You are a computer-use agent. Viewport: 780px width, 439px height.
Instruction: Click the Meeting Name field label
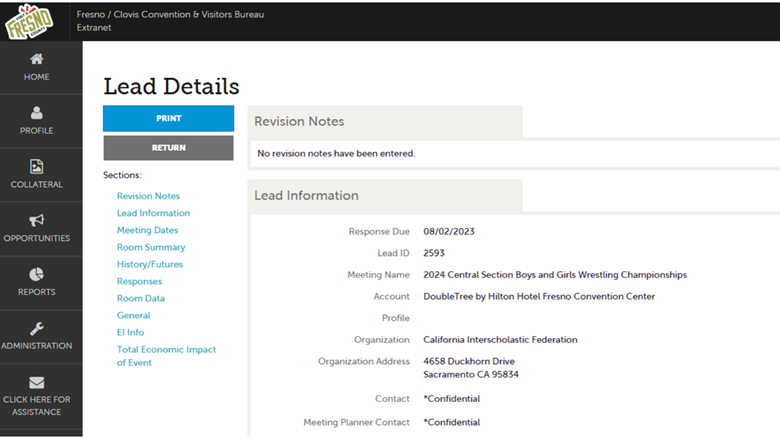coord(378,274)
